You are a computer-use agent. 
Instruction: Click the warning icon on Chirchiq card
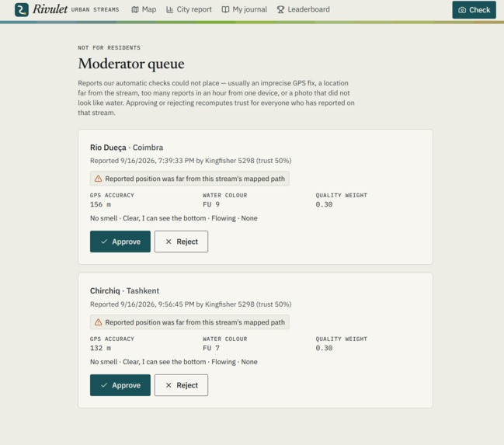[99, 322]
